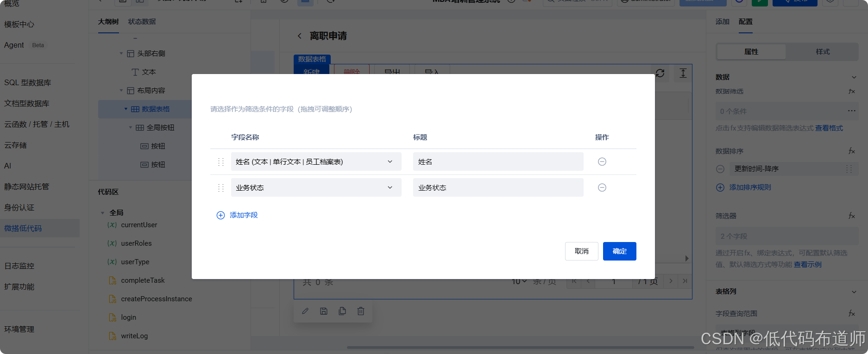This screenshot has width=868, height=354.
Task: Open SQL 型数据库 in sidebar
Action: [28, 83]
